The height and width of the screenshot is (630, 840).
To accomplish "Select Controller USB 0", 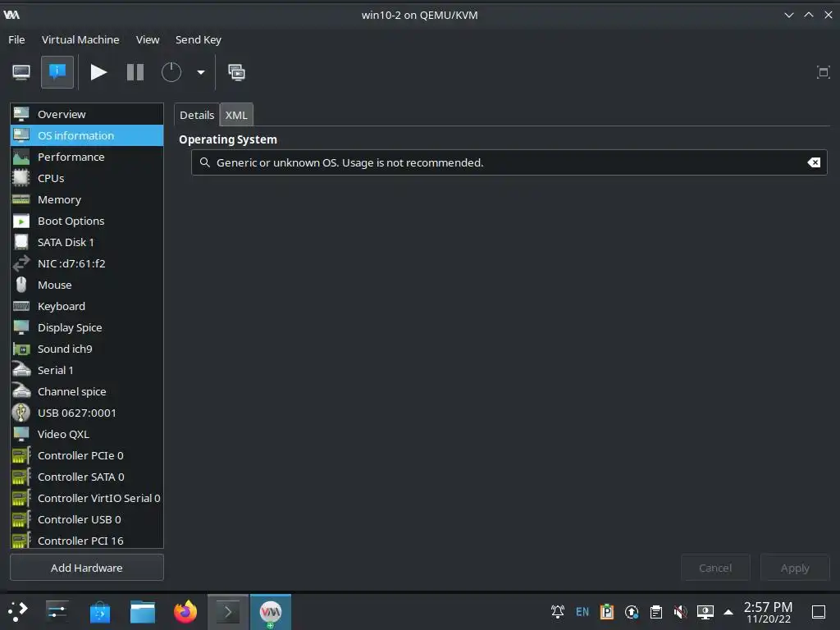I will point(87,519).
